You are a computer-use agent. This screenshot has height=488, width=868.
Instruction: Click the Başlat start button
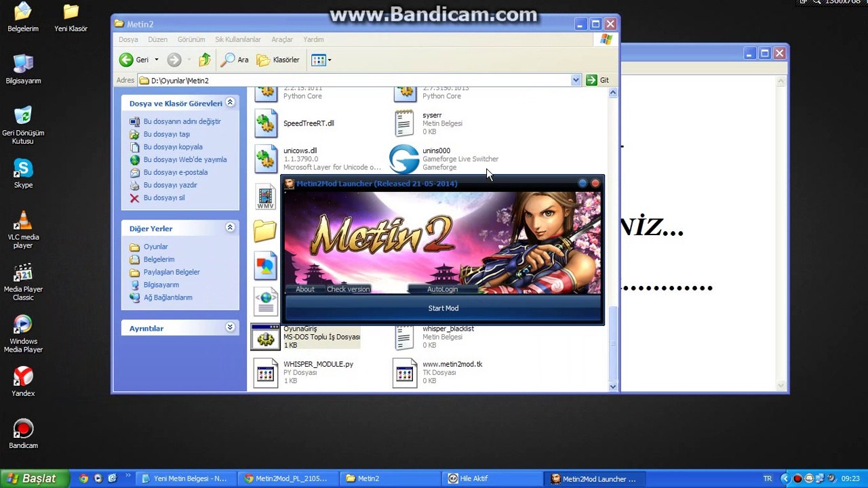(x=34, y=479)
